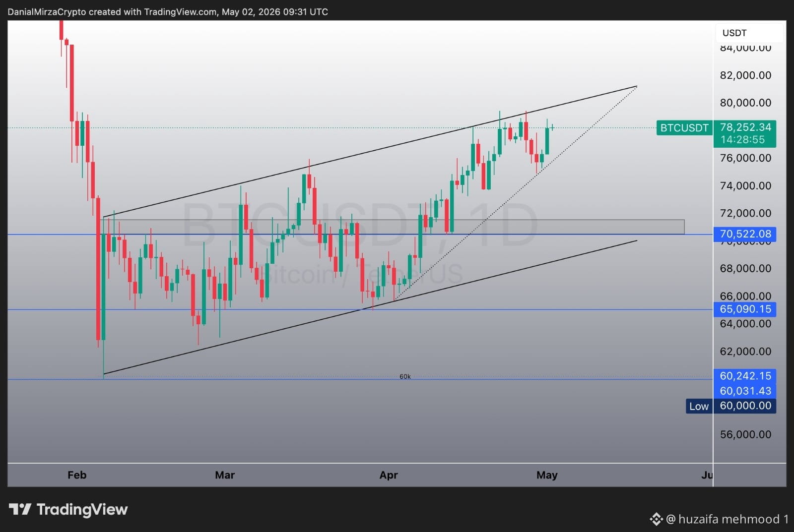Open the USDT currency selector
The width and height of the screenshot is (794, 532).
point(749,33)
